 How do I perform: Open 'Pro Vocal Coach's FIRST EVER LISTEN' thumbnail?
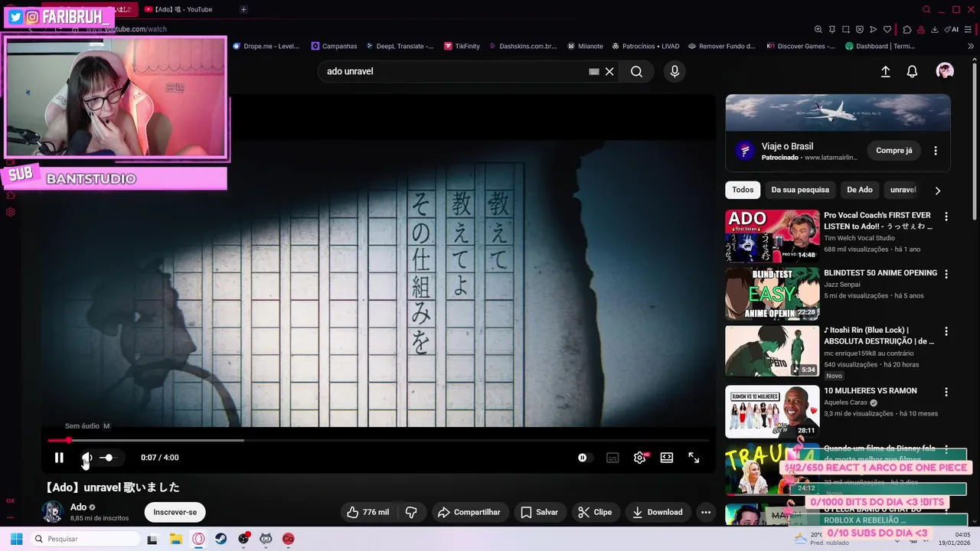(772, 236)
